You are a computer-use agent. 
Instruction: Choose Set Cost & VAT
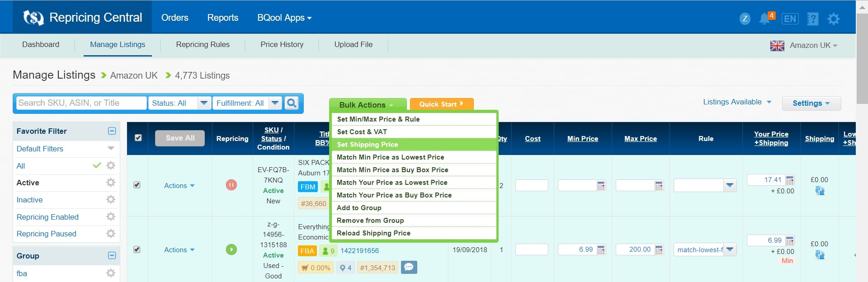[414, 132]
